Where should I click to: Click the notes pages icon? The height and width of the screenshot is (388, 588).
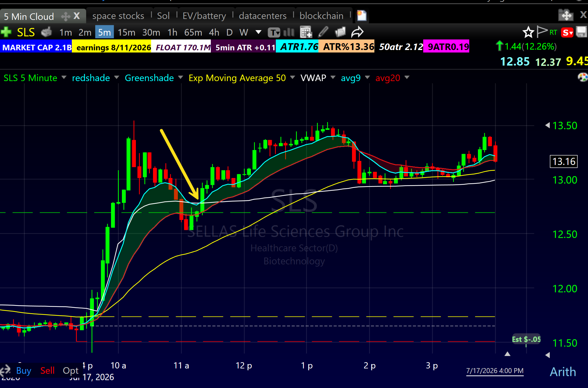pos(340,32)
